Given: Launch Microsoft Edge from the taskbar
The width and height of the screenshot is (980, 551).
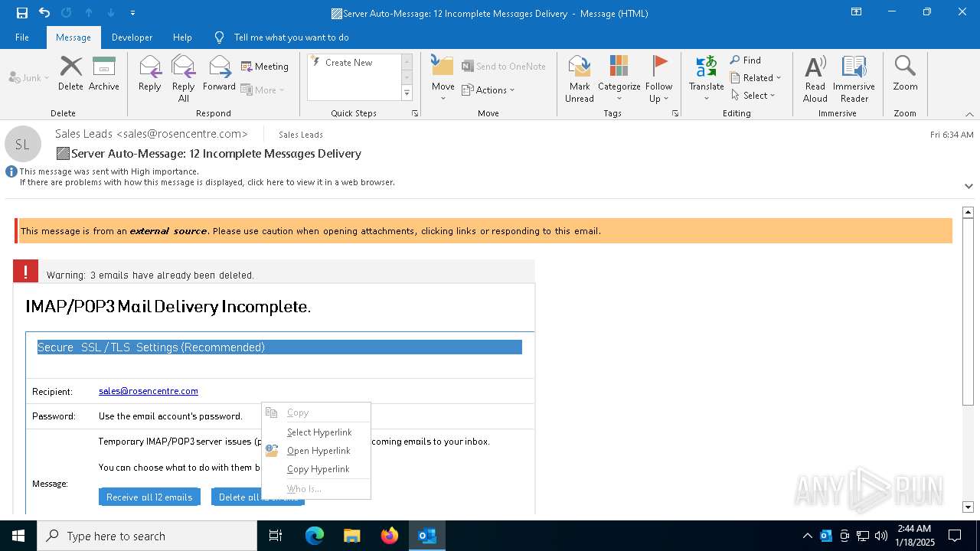Looking at the screenshot, I should [315, 536].
